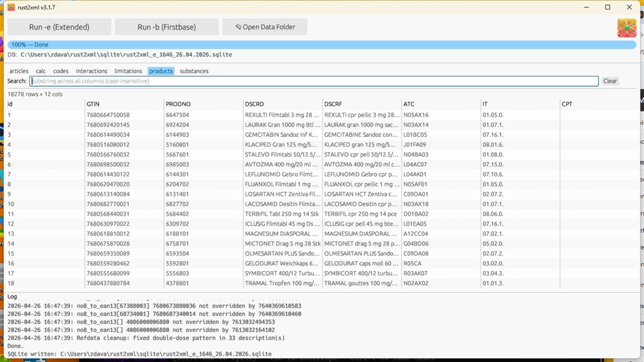
Task: Sort by the ATC column header
Action: (409, 104)
